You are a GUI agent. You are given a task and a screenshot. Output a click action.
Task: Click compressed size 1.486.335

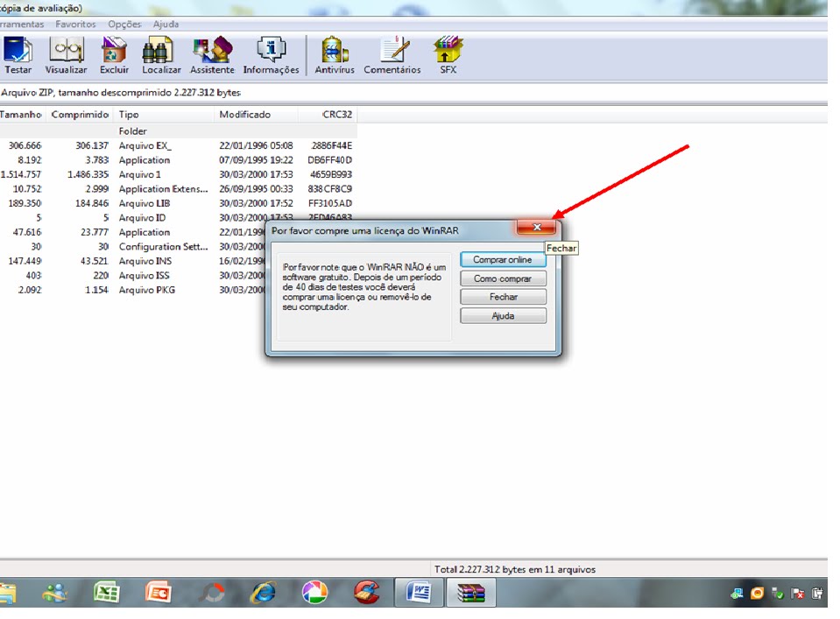tap(88, 174)
